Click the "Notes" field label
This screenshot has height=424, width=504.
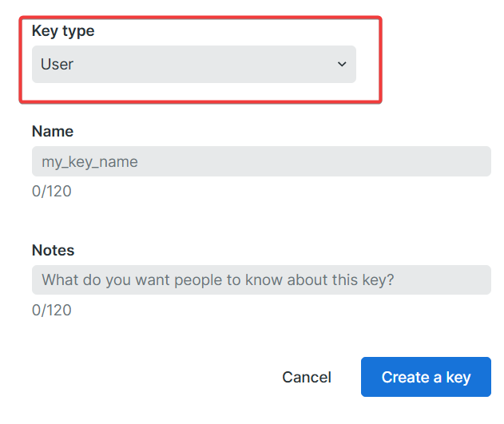pos(54,250)
